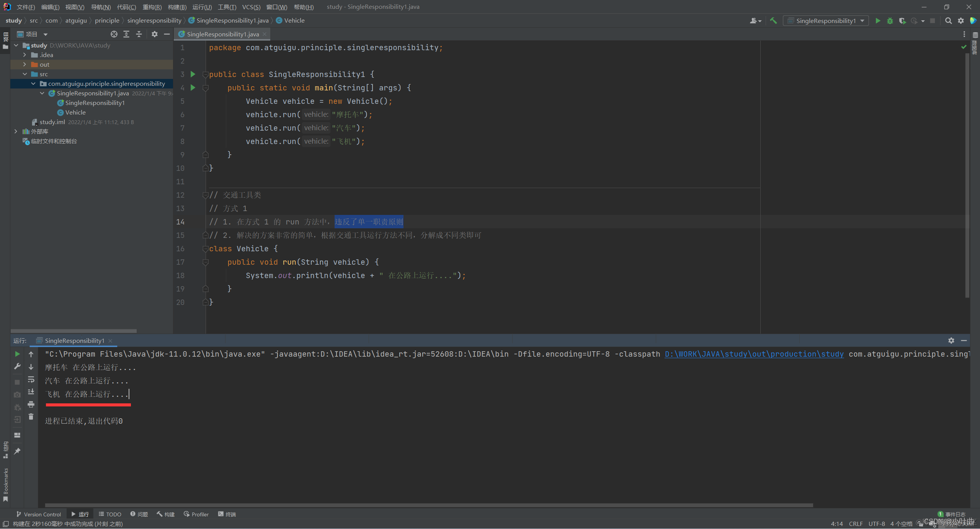
Task: Toggle scroll-to-end in run console
Action: click(x=31, y=392)
